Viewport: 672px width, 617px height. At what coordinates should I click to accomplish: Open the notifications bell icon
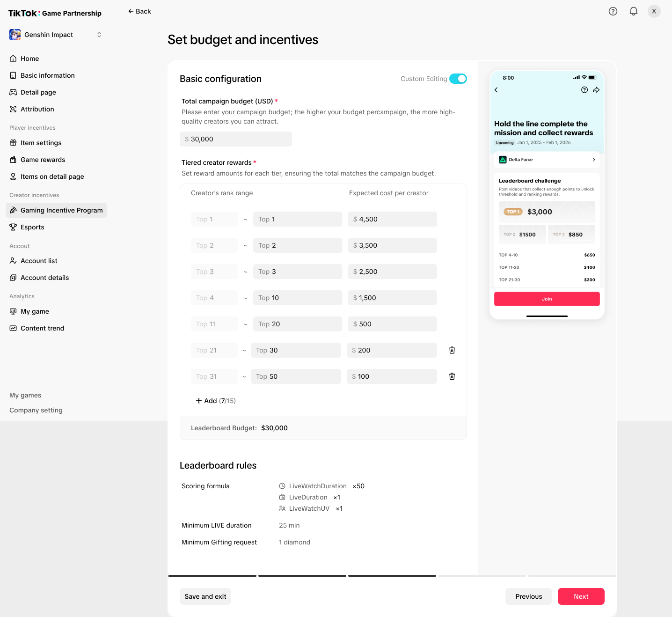[634, 11]
